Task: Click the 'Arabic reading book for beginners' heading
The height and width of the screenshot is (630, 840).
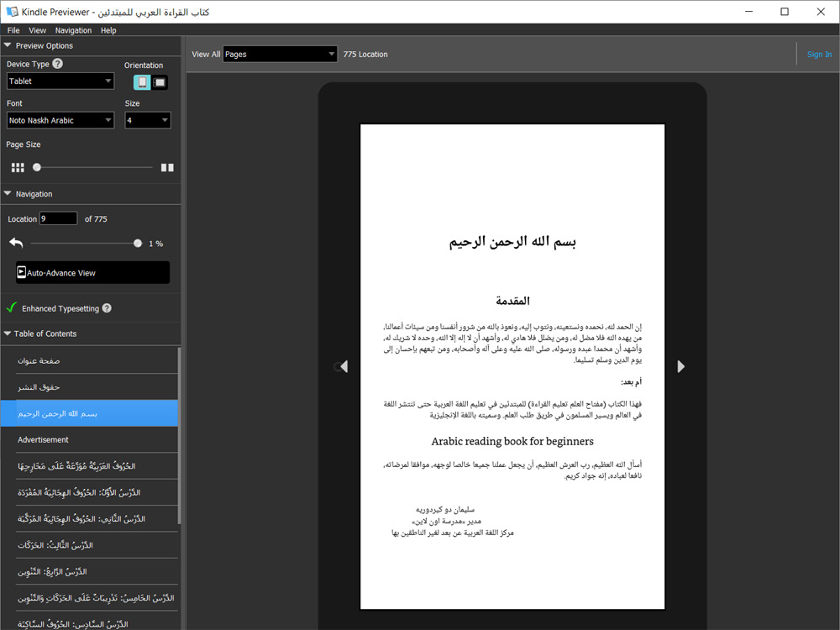Action: pos(512,442)
